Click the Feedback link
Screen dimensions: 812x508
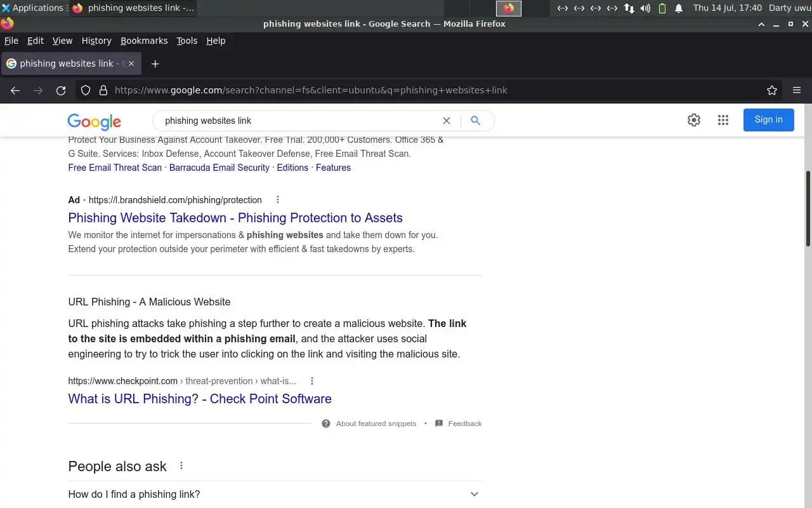465,424
